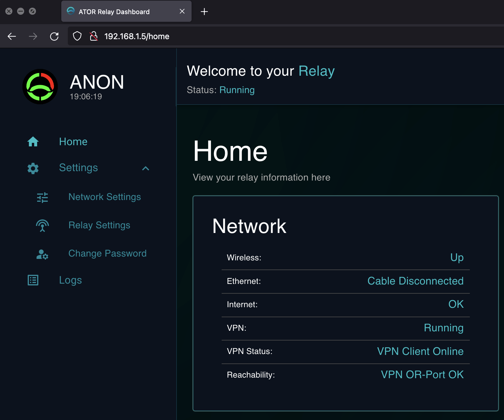Click the insecure connection padlock icon
504x420 pixels.
[94, 36]
